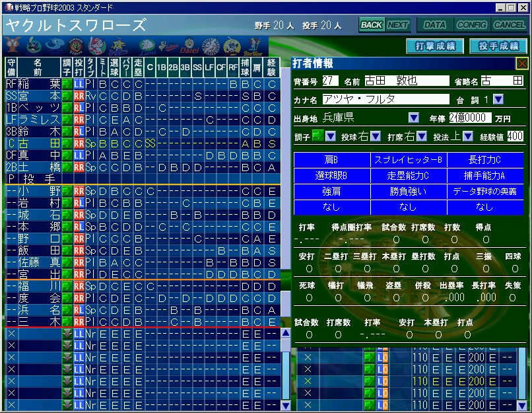Switch to the 投手成績 pitching stats tab
The width and height of the screenshot is (532, 413).
pos(498,46)
